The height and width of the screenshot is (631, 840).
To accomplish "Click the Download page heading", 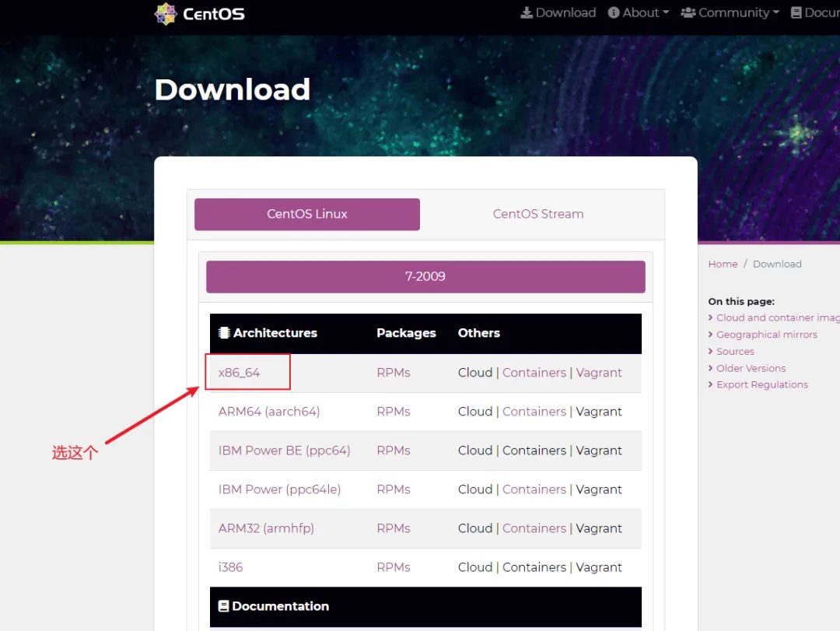I will click(233, 89).
